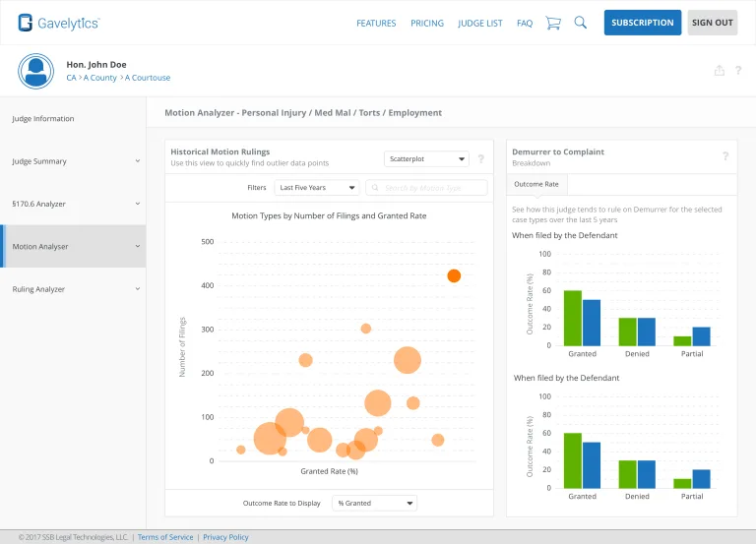Open help for Demurrer to Complaint panel
This screenshot has width=756, height=544.
(x=725, y=156)
